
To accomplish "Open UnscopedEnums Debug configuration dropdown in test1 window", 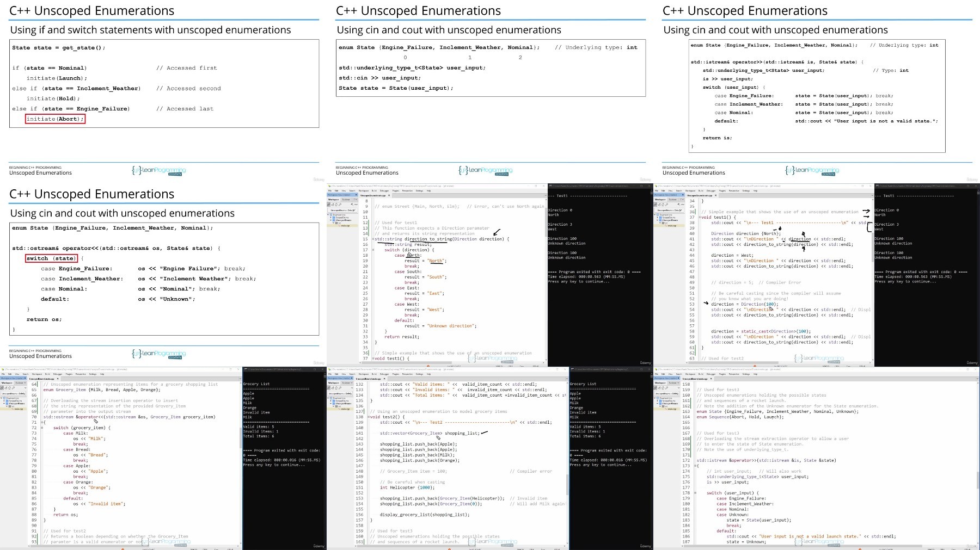I will 669,210.
